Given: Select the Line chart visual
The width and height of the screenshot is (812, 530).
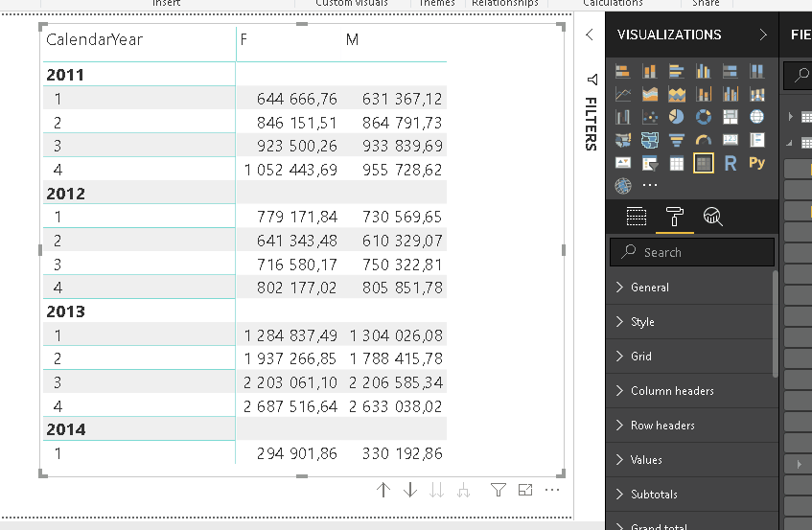Looking at the screenshot, I should pyautogui.click(x=622, y=94).
